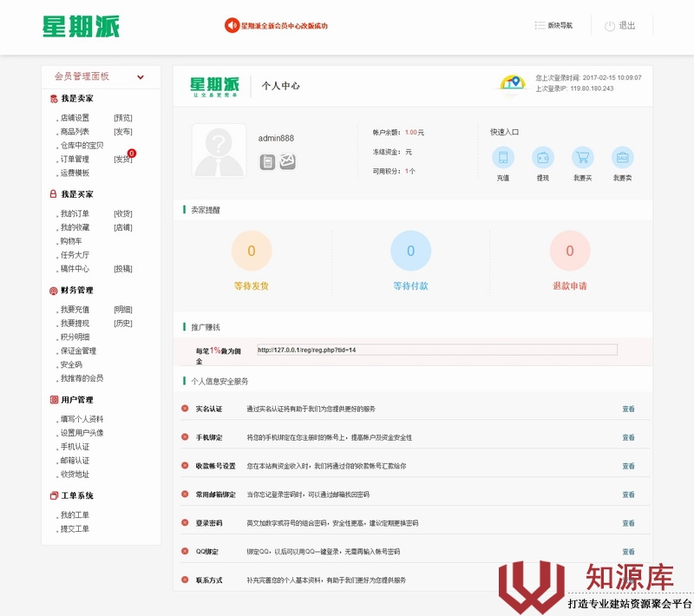Click the [投稿] link beside 稿件中心
694x616 pixels.
pyautogui.click(x=123, y=269)
